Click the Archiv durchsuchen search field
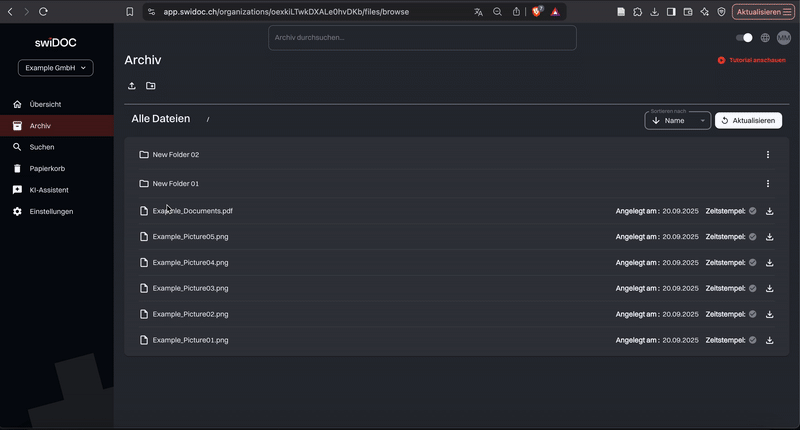800x430 pixels. click(422, 38)
